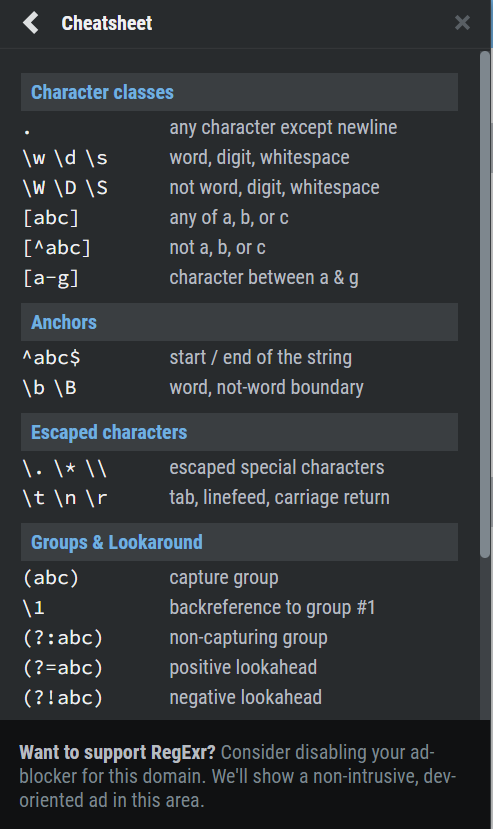This screenshot has height=829, width=493.
Task: Click 'character between a & g' description
Action: point(263,278)
